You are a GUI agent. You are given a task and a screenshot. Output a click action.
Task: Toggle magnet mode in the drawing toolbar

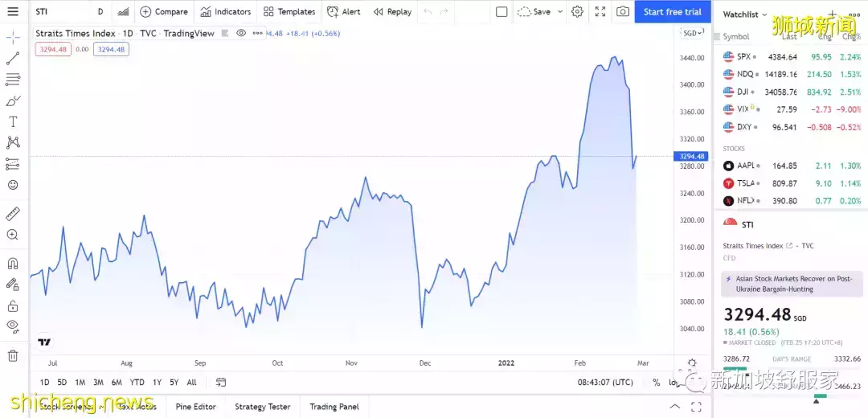tap(13, 263)
